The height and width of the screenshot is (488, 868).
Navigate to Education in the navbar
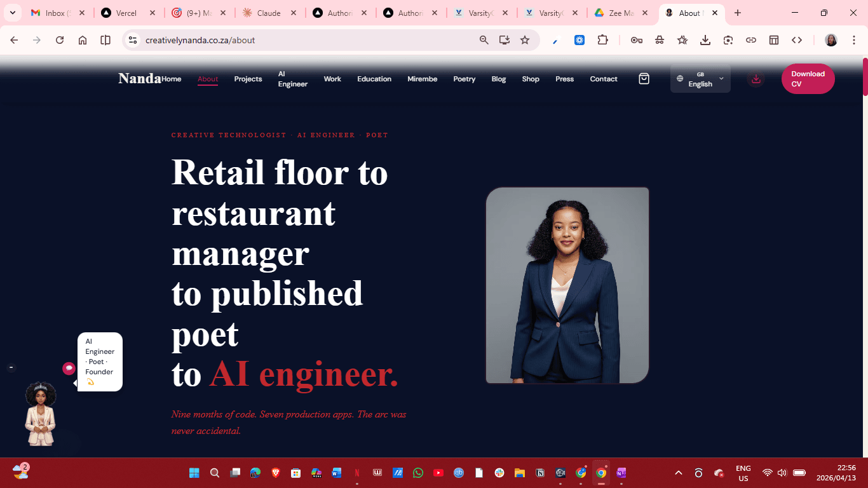[374, 79]
